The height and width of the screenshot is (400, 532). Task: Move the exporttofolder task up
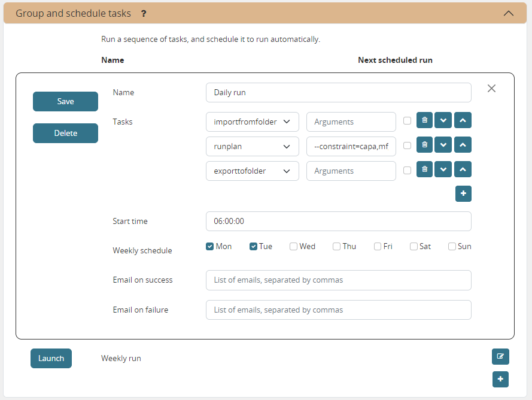coord(463,169)
